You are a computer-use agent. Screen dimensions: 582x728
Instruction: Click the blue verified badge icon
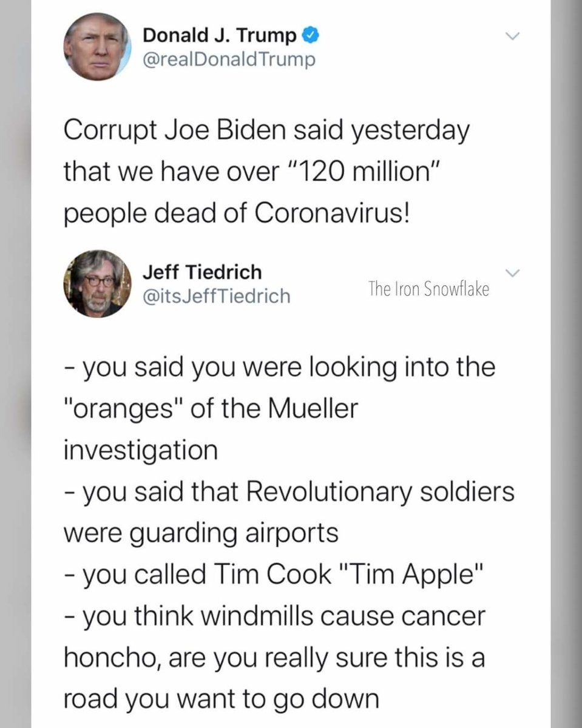coord(310,37)
